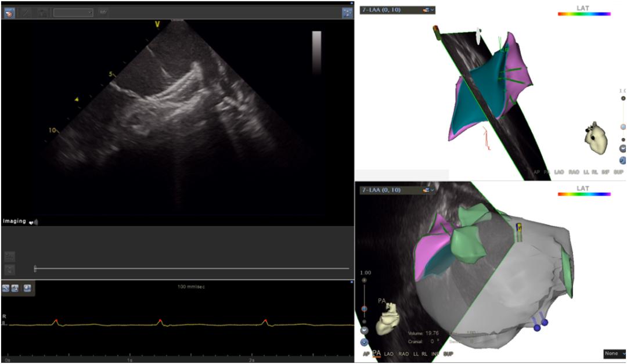Click the third toolbar icon next to pencil tool
Image resolution: width=627 pixels, height=364 pixels.
coord(42,13)
